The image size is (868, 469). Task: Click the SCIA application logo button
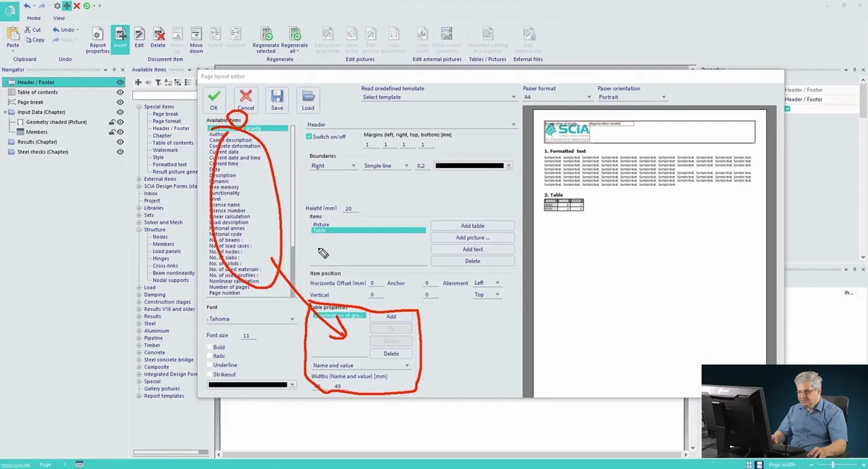(x=9, y=11)
